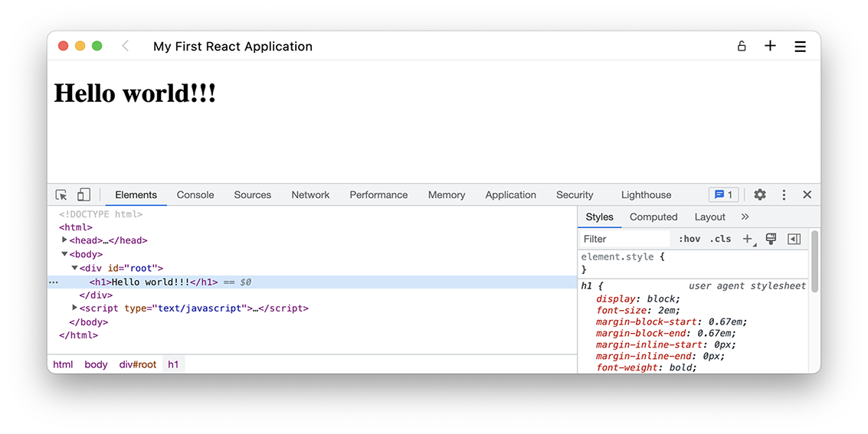868x434 pixels.
Task: Toggle the .cls element classes button
Action: coord(720,239)
